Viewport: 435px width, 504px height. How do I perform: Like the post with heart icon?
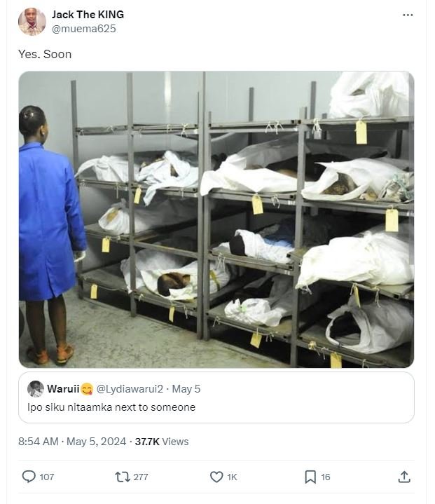216,477
